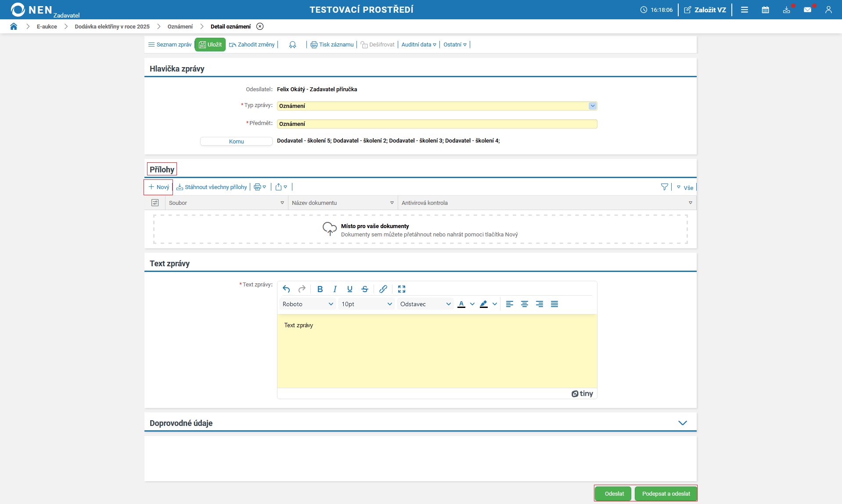Open the attachments filter funnel icon
Viewport: 842px width, 504px height.
(x=664, y=187)
